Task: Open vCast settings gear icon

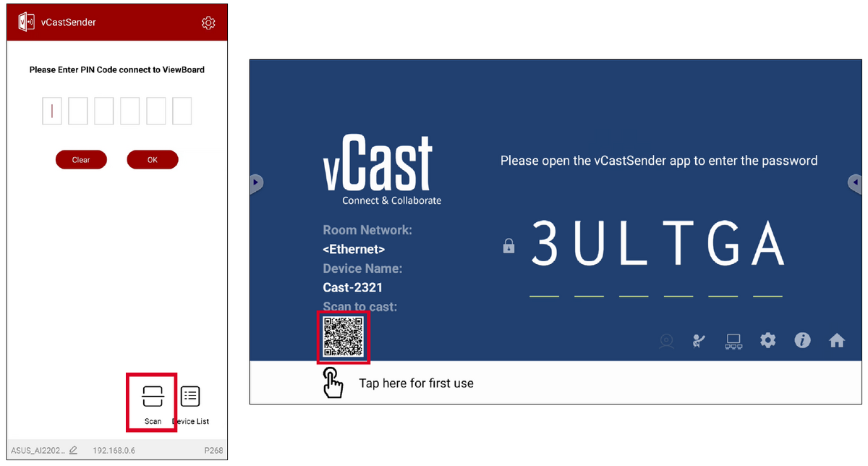Action: coord(768,340)
